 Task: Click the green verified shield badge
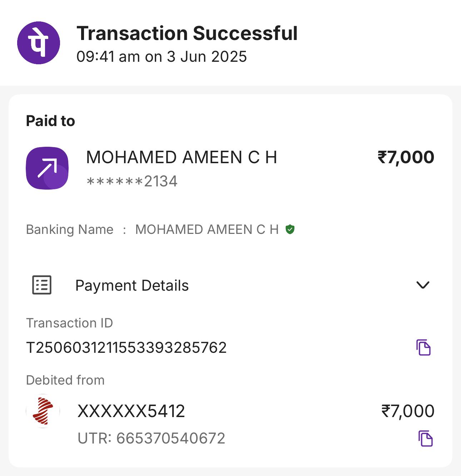(290, 229)
